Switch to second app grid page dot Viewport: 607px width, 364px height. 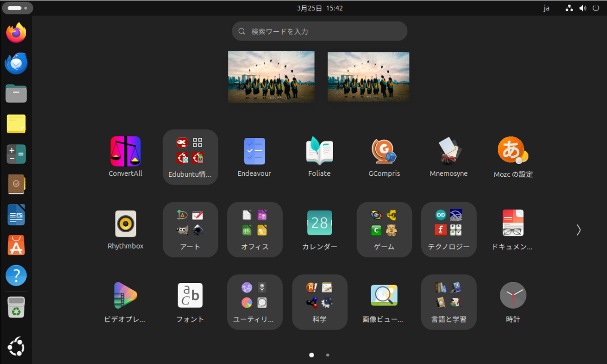pyautogui.click(x=328, y=355)
